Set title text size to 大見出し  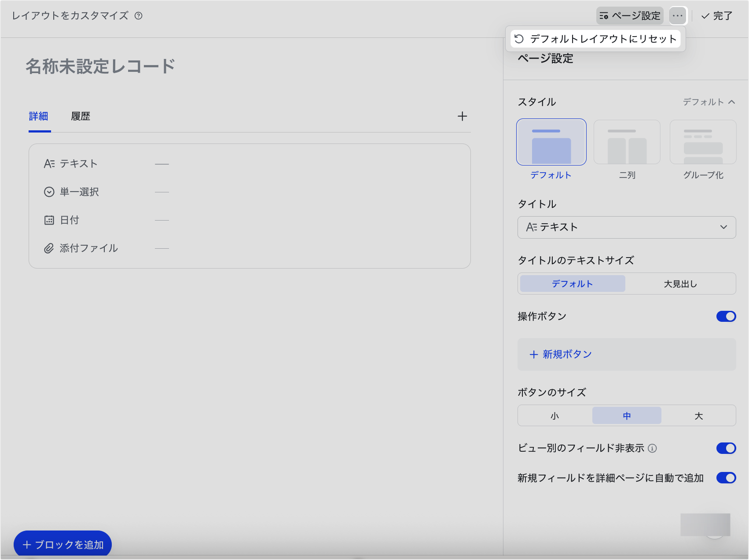point(680,284)
